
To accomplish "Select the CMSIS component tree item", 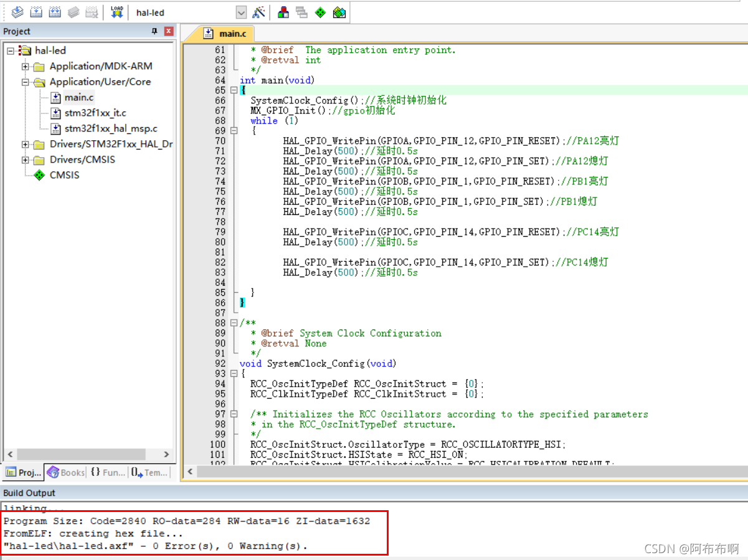I will [x=64, y=175].
